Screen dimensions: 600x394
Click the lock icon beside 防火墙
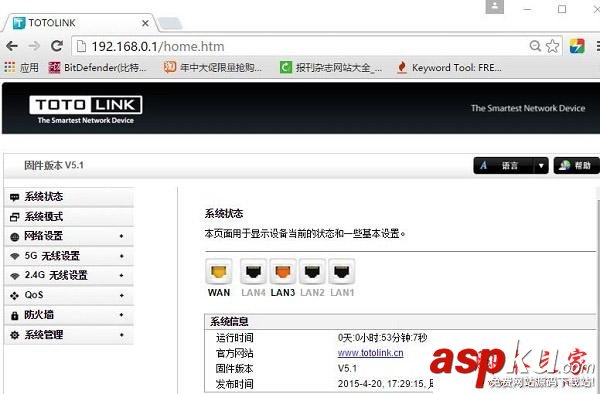pos(15,316)
